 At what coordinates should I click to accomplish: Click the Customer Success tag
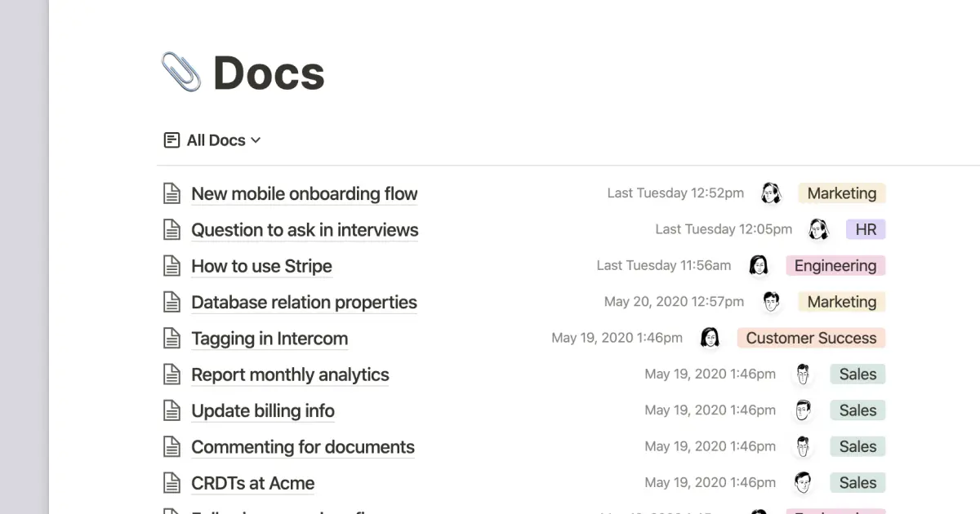click(x=811, y=338)
